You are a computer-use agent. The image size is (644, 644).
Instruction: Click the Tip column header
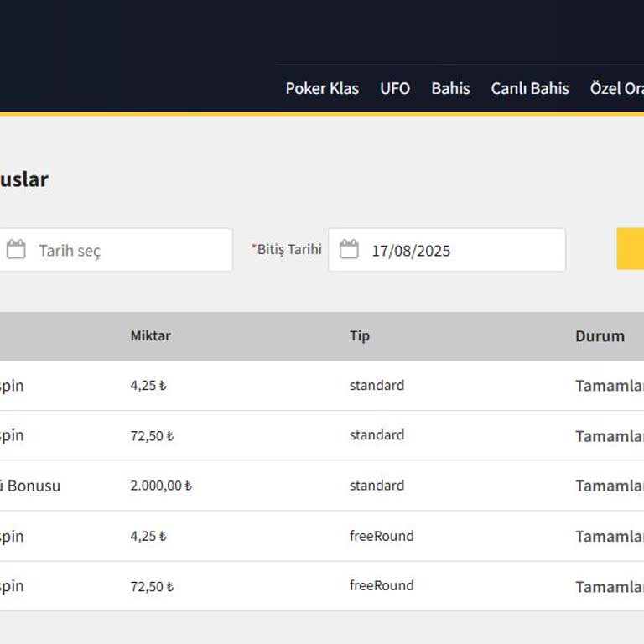tap(359, 335)
